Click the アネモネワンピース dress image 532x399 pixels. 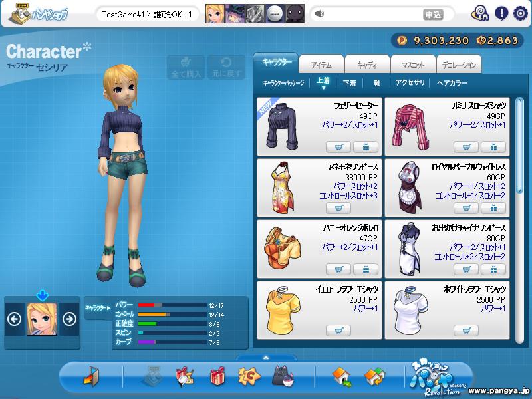[x=282, y=188]
